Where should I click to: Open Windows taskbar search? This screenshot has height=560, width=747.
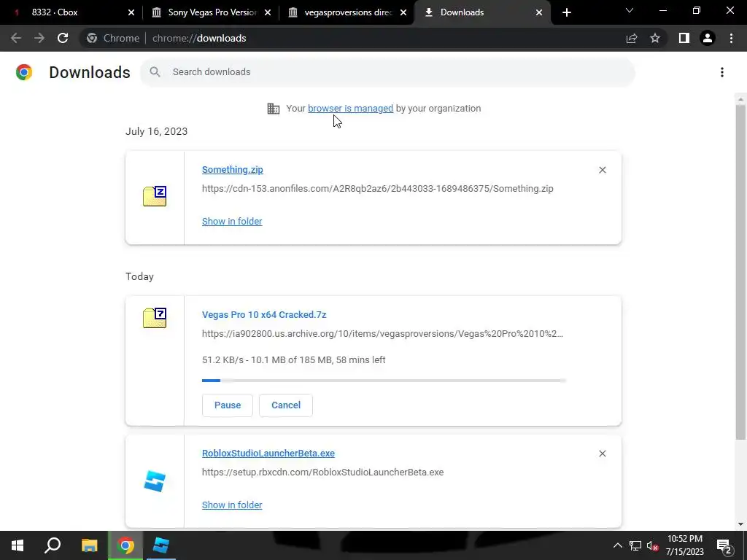[53, 545]
